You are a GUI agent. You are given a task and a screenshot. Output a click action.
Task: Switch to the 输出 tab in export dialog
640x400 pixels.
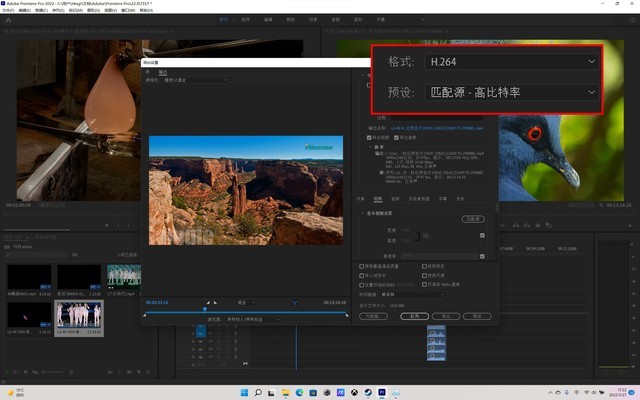coord(163,72)
